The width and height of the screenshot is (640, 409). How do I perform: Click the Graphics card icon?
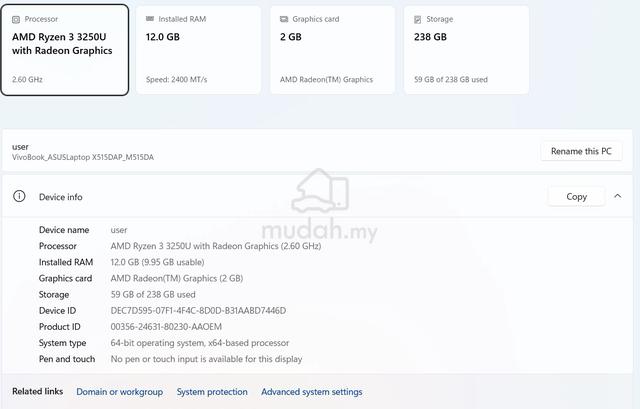click(284, 19)
